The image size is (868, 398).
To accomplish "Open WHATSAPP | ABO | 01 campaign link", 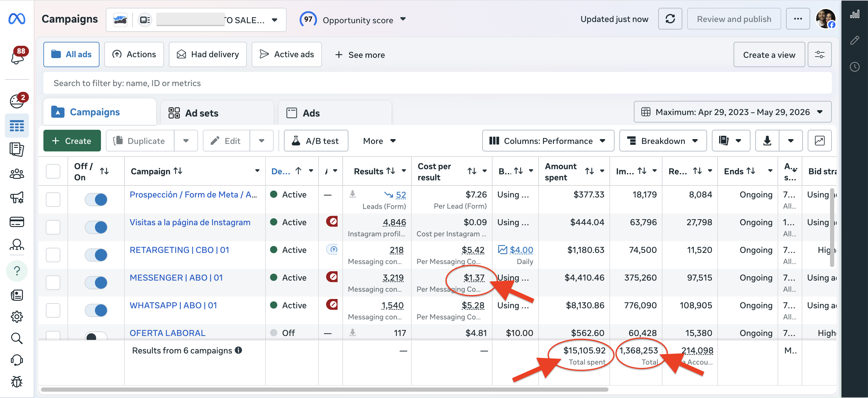I will point(173,305).
